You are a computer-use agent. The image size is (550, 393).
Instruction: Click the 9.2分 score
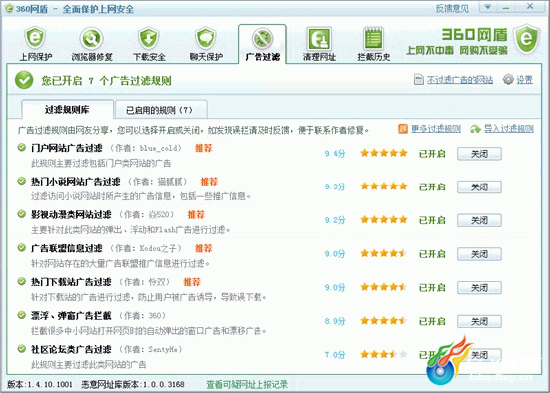click(x=335, y=220)
